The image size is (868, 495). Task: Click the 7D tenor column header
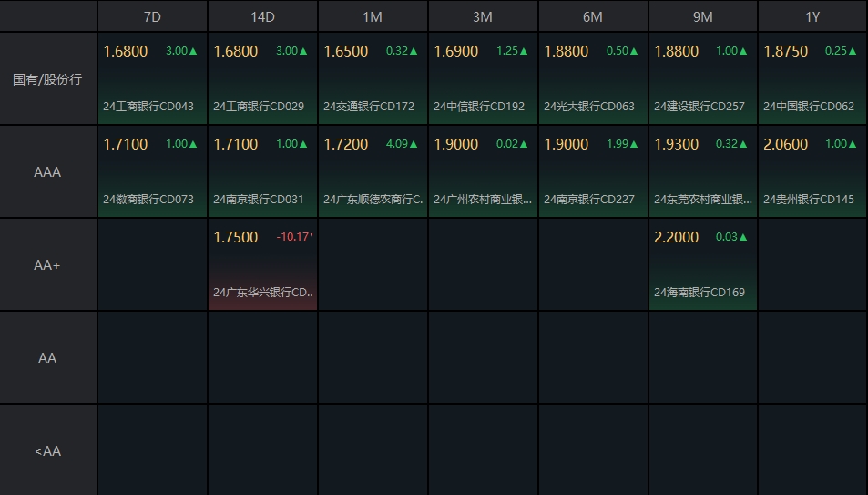coord(152,17)
